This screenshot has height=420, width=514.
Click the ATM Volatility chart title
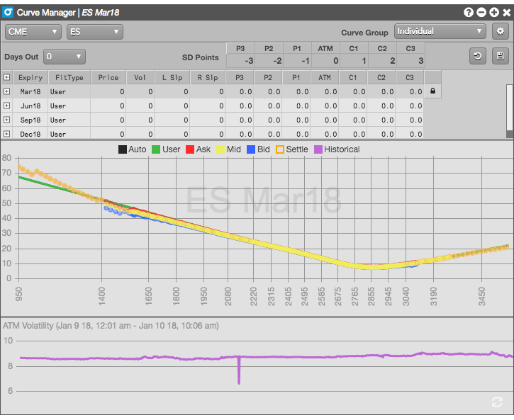[111, 326]
